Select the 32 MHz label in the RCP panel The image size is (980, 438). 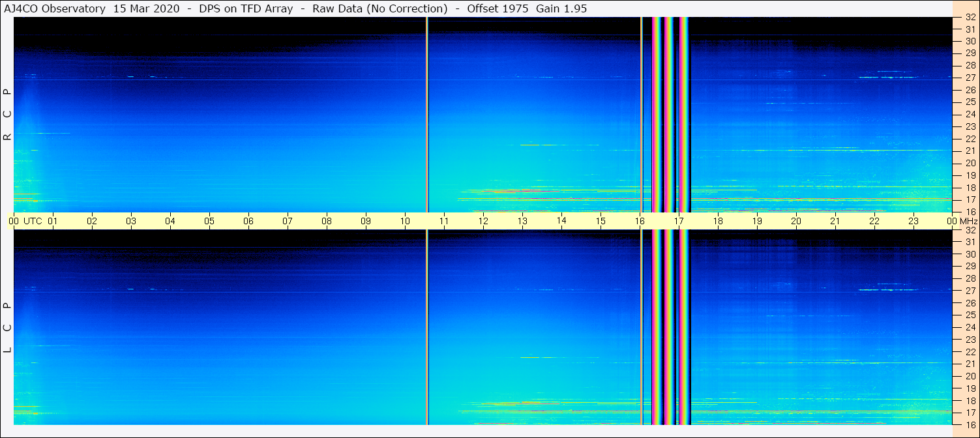970,18
